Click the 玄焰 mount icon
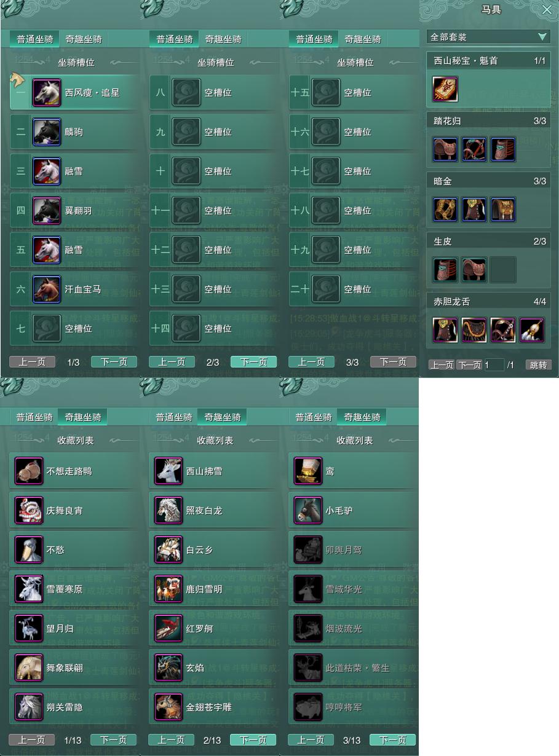Screen dimensions: 559x756 point(168,668)
